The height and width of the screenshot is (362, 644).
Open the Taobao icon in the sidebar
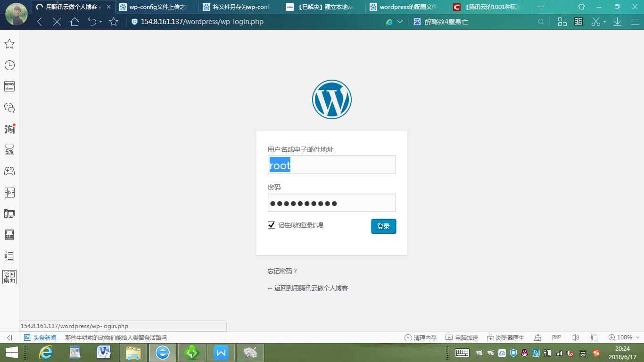click(9, 129)
